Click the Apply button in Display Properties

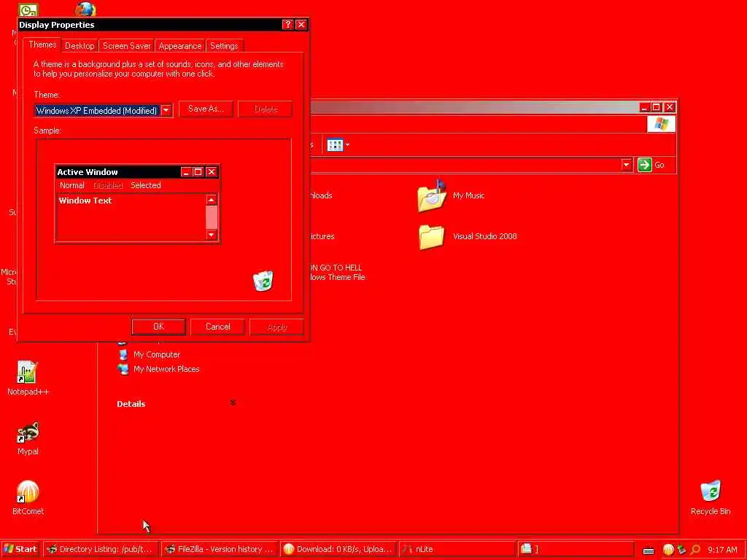276,327
